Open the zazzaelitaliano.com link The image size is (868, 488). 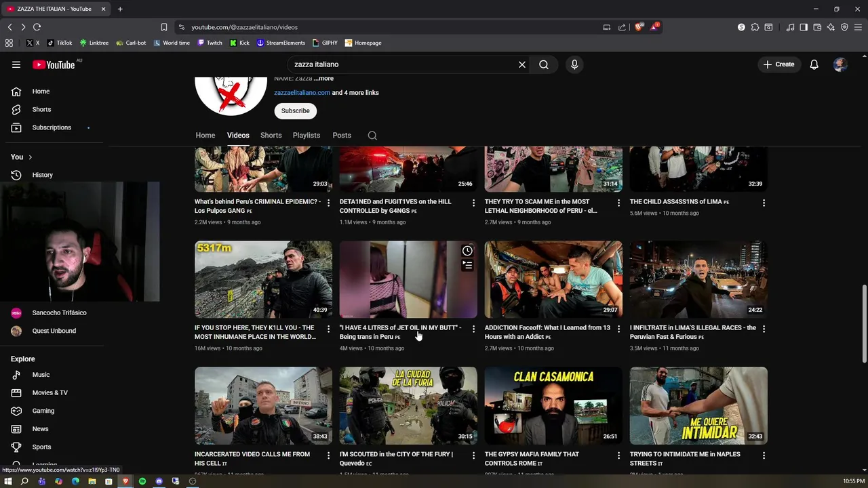302,93
